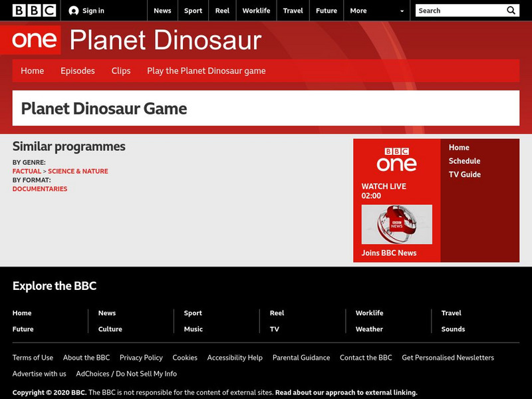Switch to the Episodes tab
This screenshot has height=399, width=532.
coord(78,70)
